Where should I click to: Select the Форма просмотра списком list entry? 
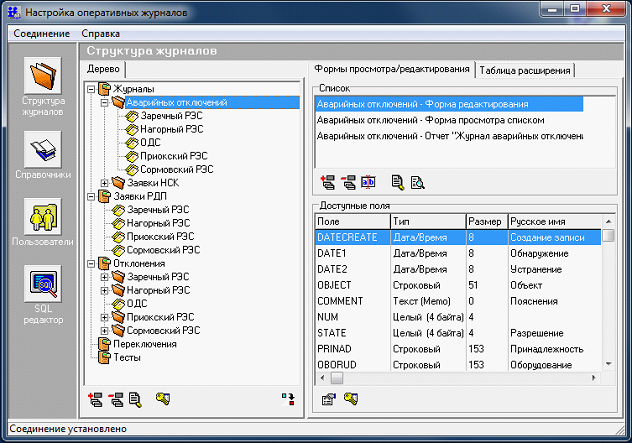tap(430, 119)
